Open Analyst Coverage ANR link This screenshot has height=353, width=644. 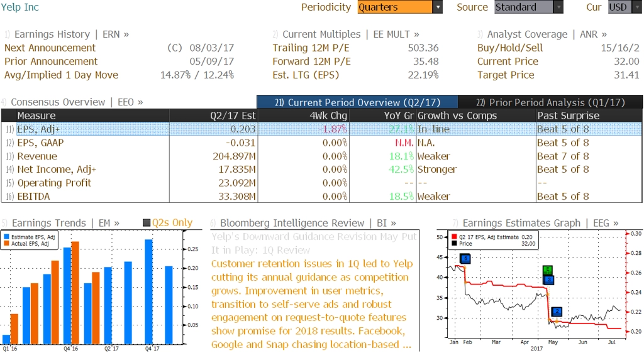pos(542,35)
